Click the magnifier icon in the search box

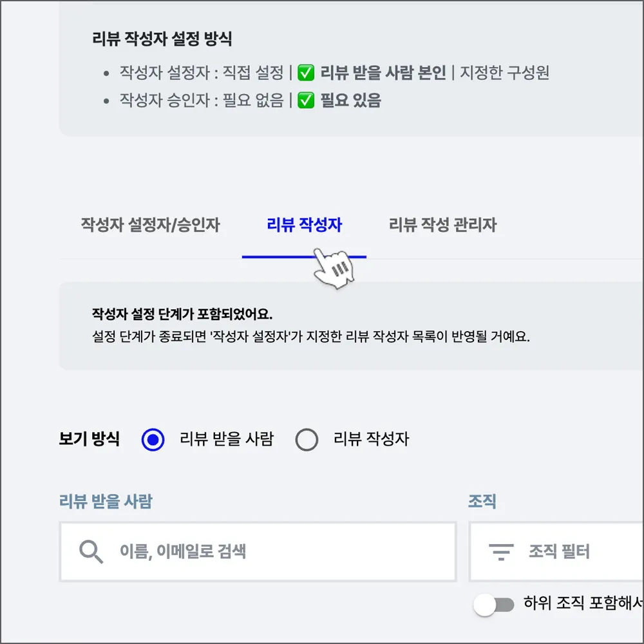point(91,552)
